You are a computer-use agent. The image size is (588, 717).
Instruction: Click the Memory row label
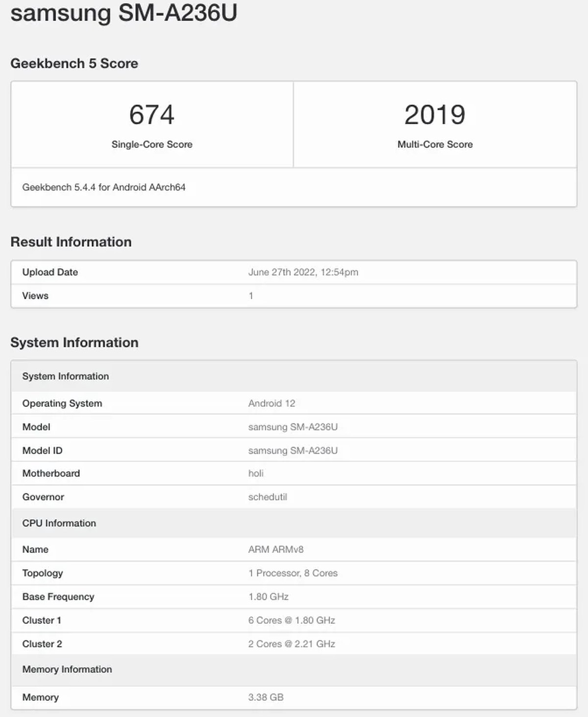click(40, 697)
